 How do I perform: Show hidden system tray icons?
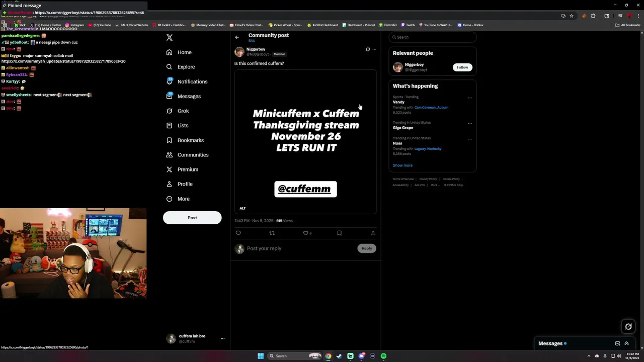tap(589, 356)
